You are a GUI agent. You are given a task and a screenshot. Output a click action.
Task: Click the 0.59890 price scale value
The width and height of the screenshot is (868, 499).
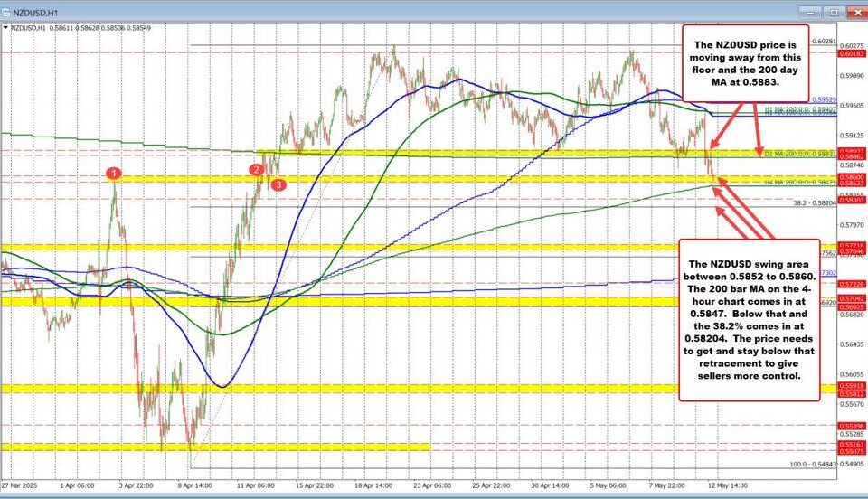[852, 76]
